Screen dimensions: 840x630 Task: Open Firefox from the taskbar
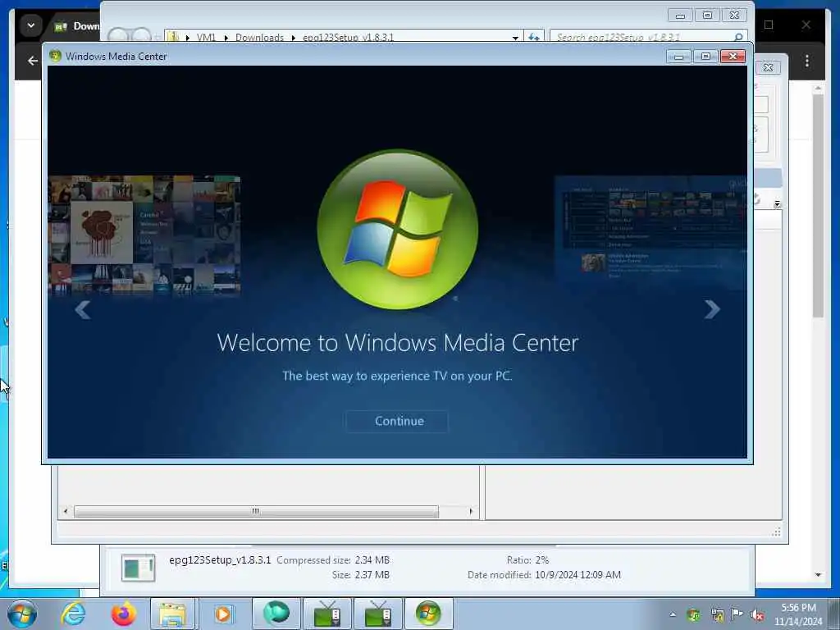[x=123, y=614]
